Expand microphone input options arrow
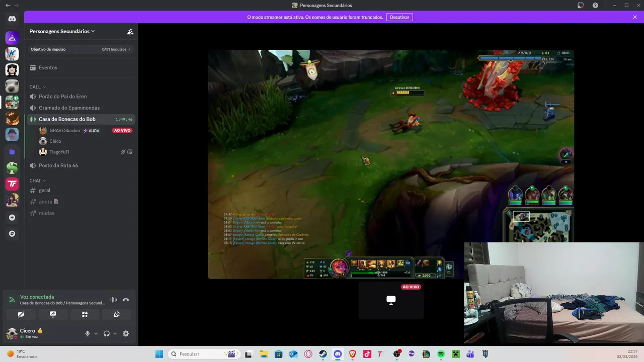This screenshot has width=644, height=362. tap(96, 333)
